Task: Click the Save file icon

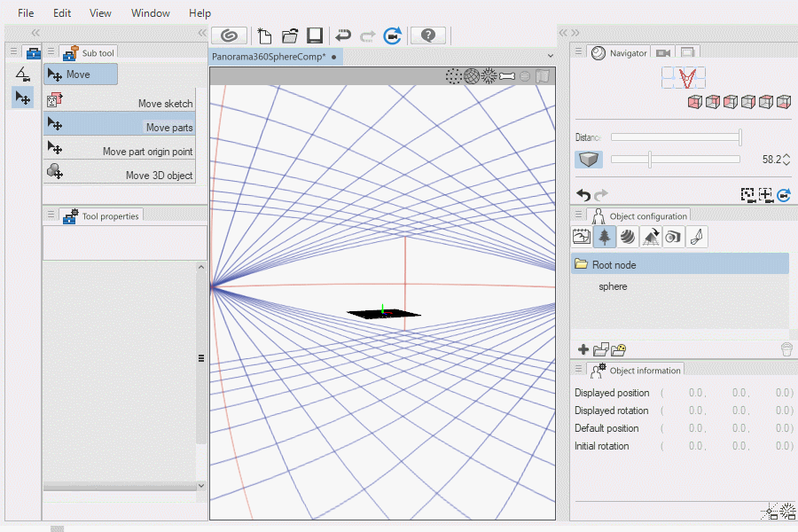Action: 315,35
